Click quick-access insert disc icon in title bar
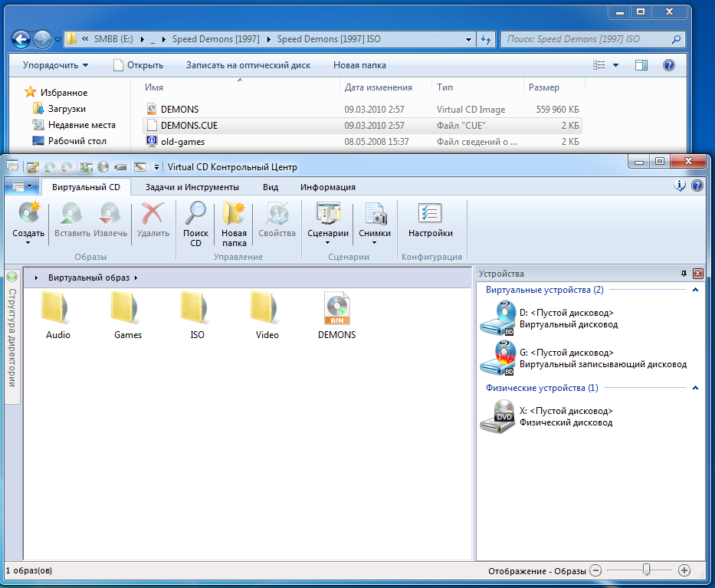This screenshot has height=588, width=715. click(50, 167)
